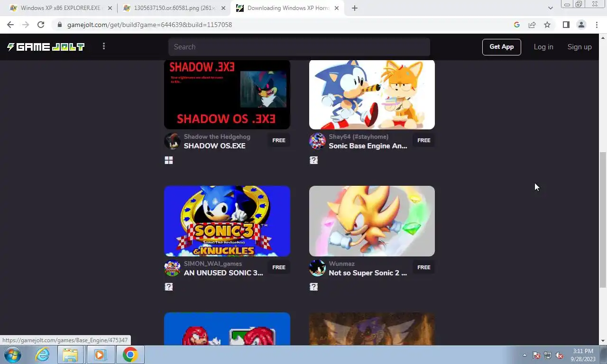Click the Chrome taskbar icon
Screen dimensions: 607x364
130,355
